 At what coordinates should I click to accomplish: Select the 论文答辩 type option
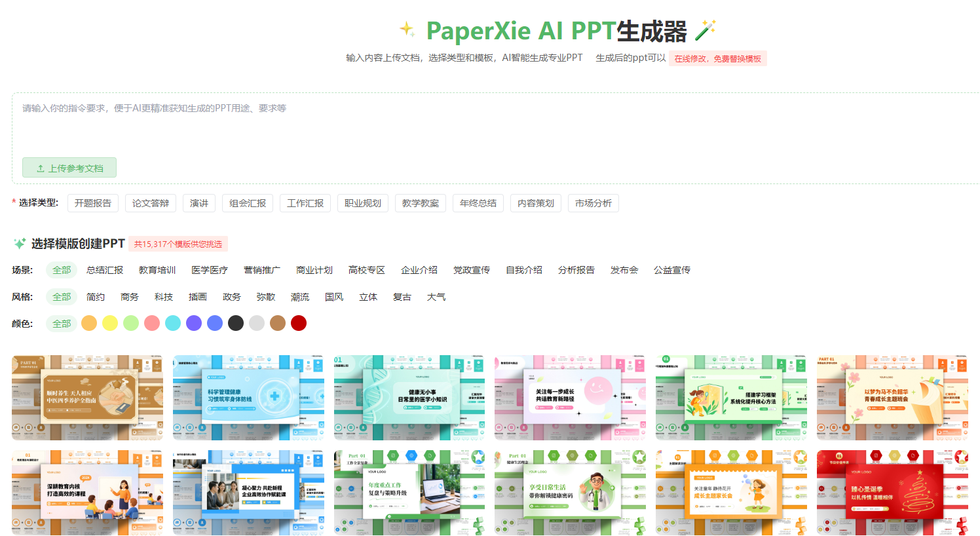pos(151,203)
